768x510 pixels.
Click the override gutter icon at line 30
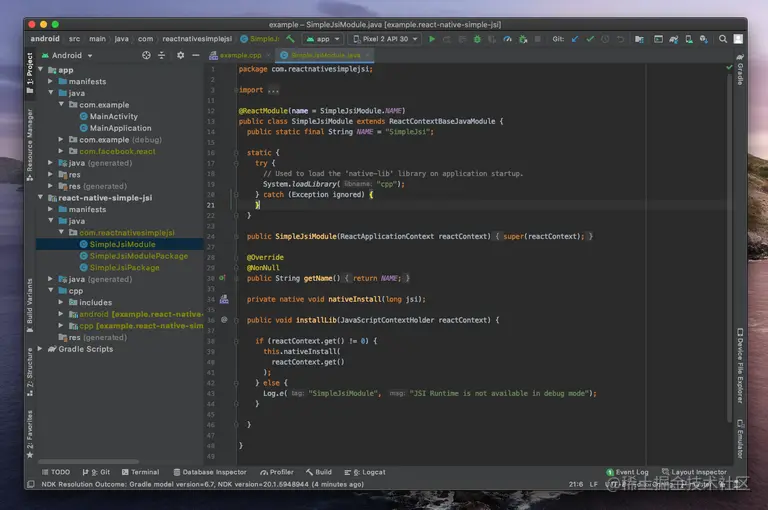point(222,278)
